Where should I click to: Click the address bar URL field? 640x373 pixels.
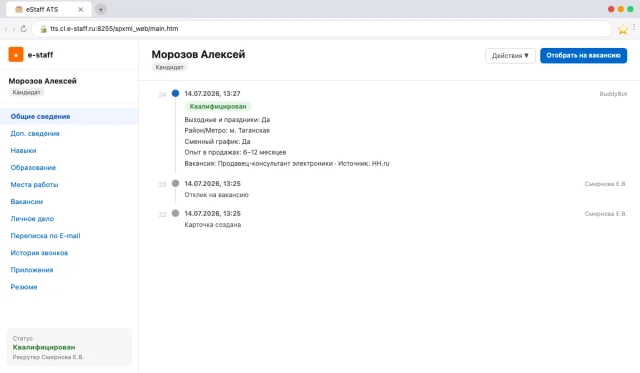[322, 29]
